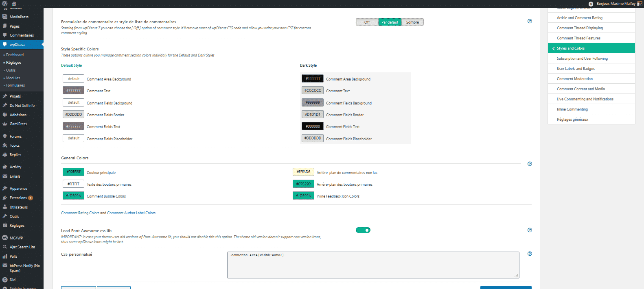Open Polls chart icon
Image resolution: width=644 pixels, height=289 pixels.
5,256
